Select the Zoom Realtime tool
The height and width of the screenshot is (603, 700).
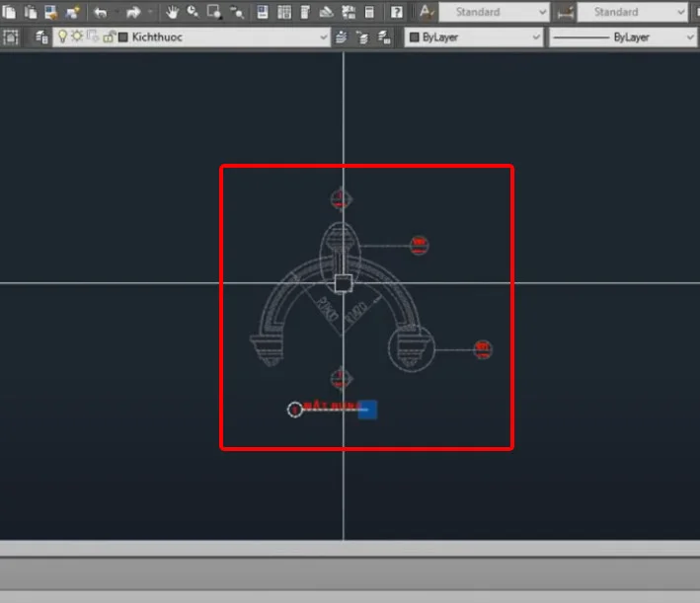[193, 12]
